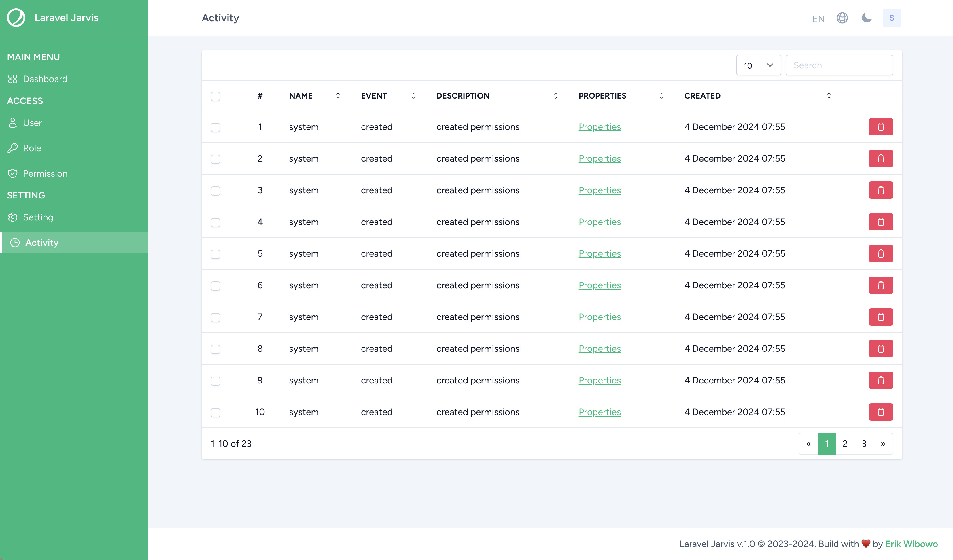Screen dimensions: 953x560
Task: Click the Laravel Jarvis logo icon
Action: coord(16,18)
